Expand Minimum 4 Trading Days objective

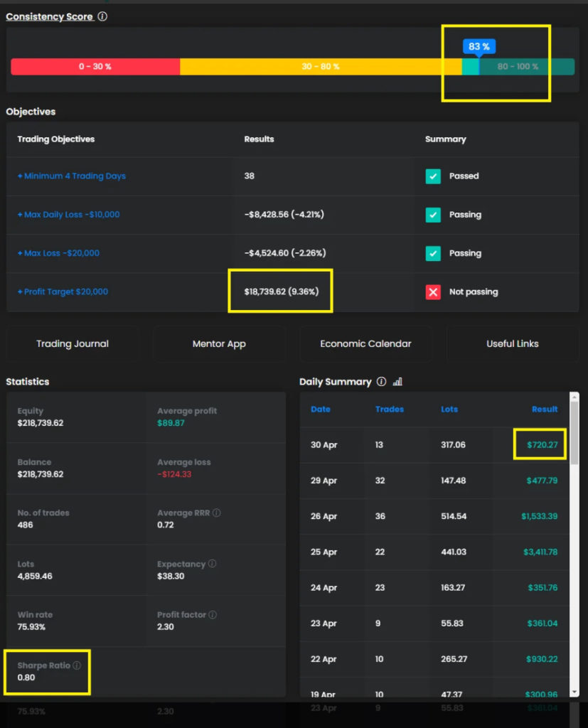(x=71, y=176)
